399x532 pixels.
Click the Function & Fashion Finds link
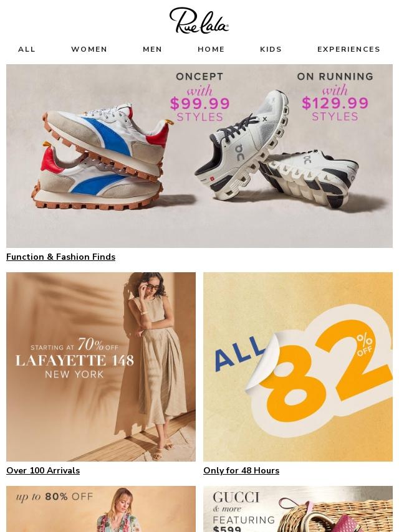pos(60,257)
